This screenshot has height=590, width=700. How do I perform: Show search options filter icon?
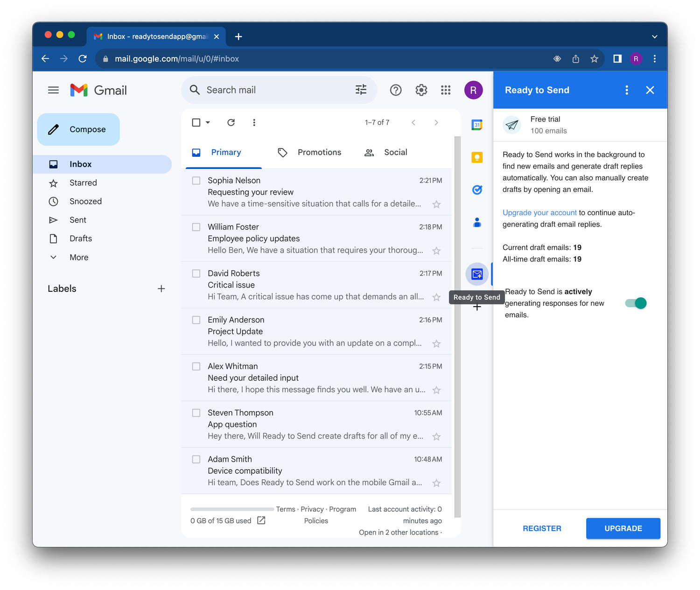[x=361, y=90]
